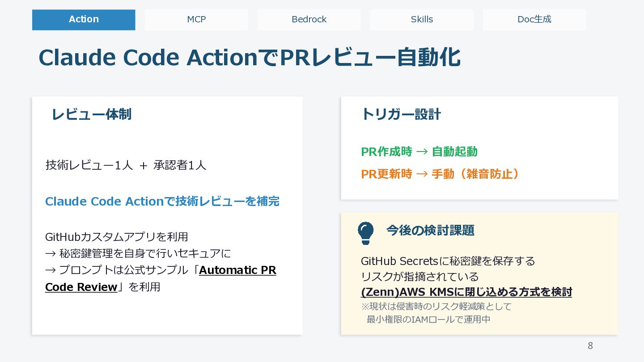Open the Bedrock tab
The height and width of the screenshot is (362, 644).
point(309,20)
